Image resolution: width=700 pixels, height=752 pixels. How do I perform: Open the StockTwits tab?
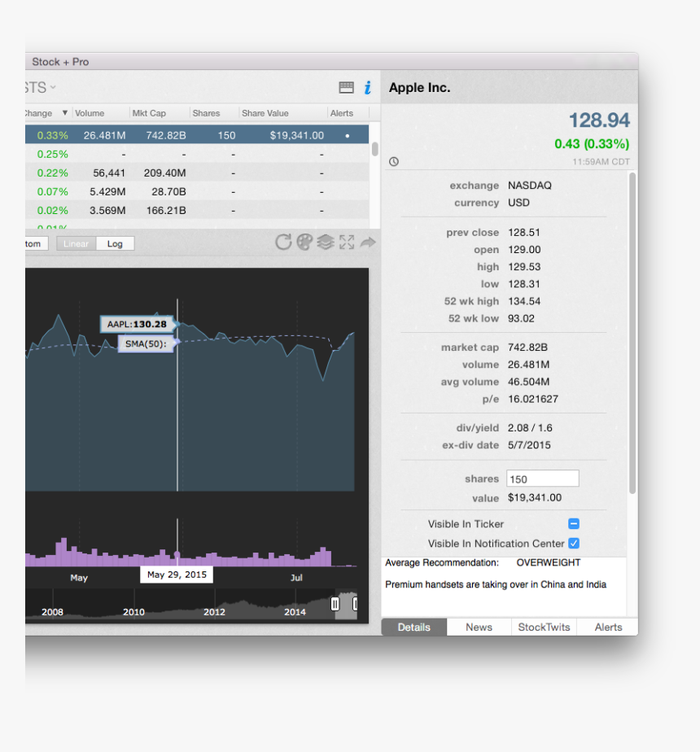tap(544, 627)
